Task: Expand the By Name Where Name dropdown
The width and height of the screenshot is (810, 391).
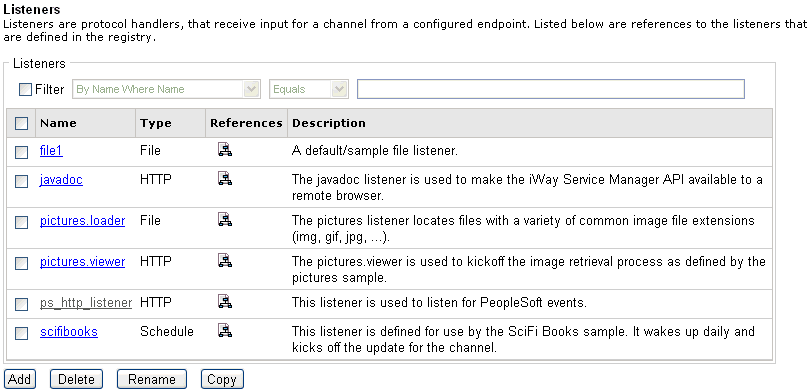Action: click(166, 89)
